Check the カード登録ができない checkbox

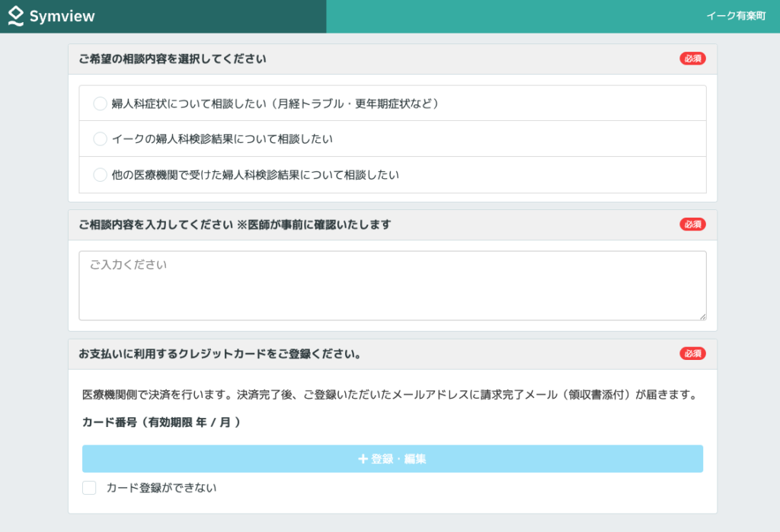(x=89, y=488)
